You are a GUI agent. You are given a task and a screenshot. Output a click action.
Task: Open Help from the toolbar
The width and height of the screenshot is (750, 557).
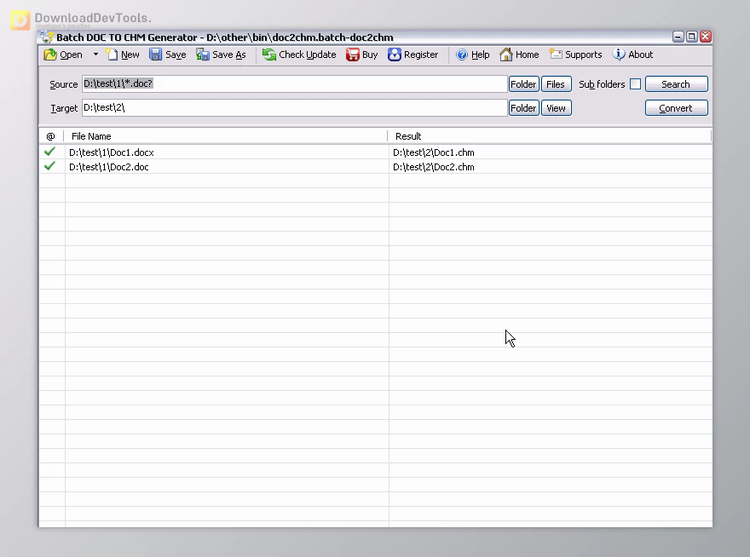[x=473, y=55]
